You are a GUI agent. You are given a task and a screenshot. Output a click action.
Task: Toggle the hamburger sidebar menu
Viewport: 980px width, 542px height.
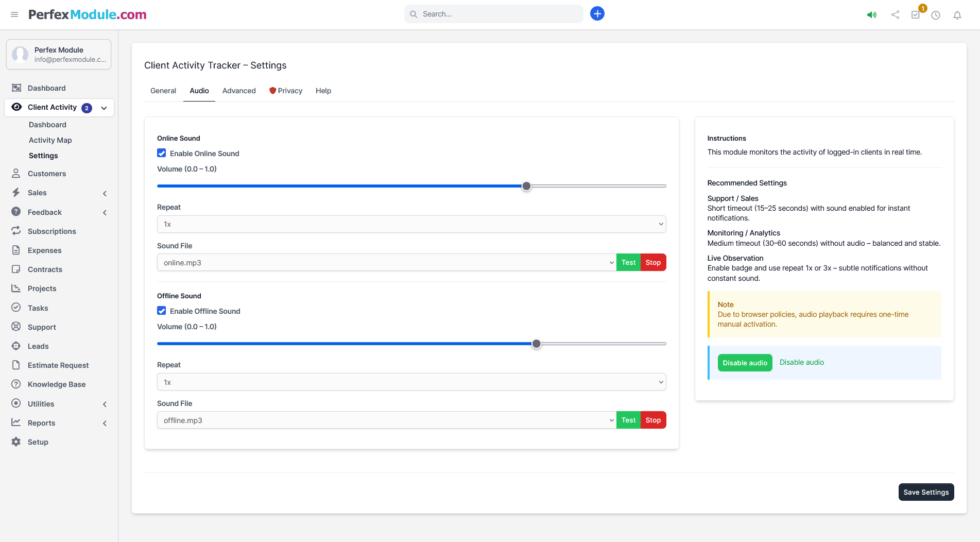coord(14,14)
